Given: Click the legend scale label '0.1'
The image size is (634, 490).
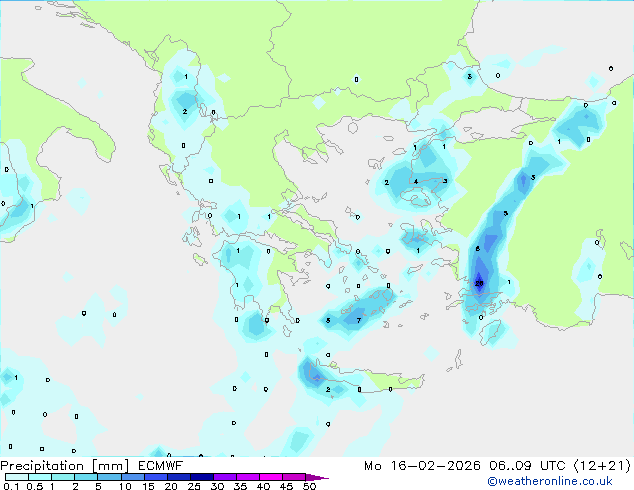Looking at the screenshot, I should [11, 486].
